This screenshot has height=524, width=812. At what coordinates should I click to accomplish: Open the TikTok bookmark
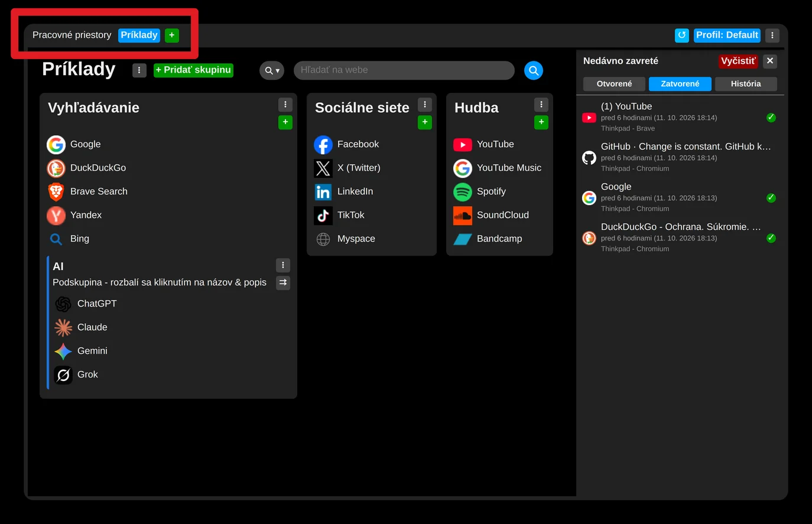(x=339, y=216)
